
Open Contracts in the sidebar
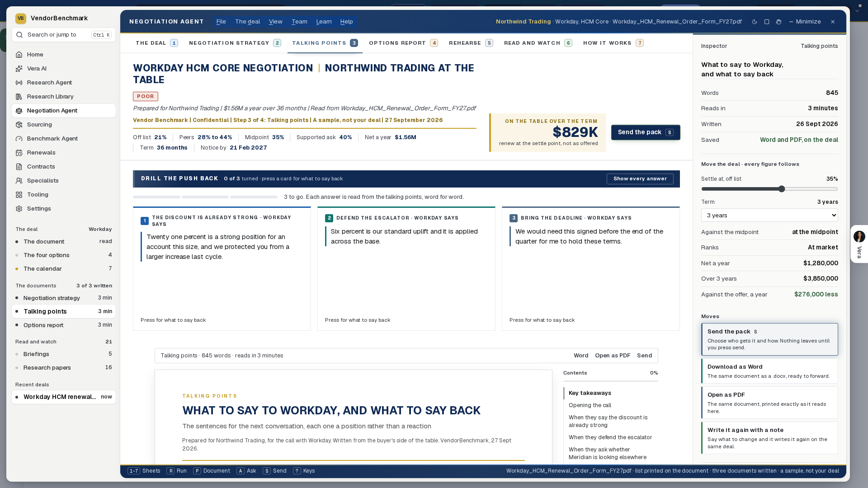63,167
